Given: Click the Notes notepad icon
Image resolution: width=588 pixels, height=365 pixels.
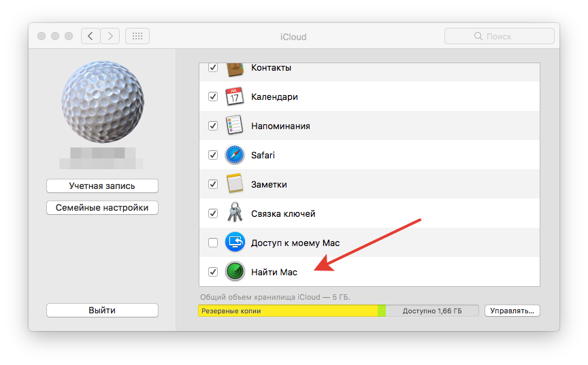Looking at the screenshot, I should [x=235, y=184].
